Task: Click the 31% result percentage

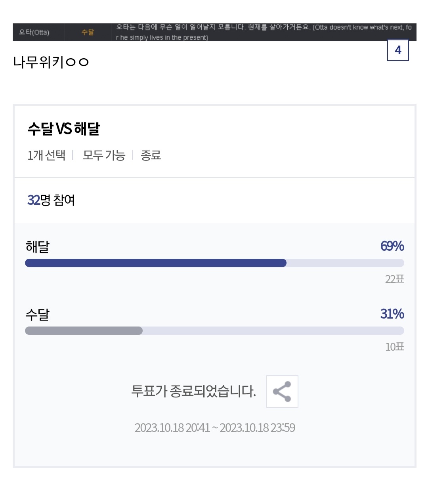Action: 392,314
